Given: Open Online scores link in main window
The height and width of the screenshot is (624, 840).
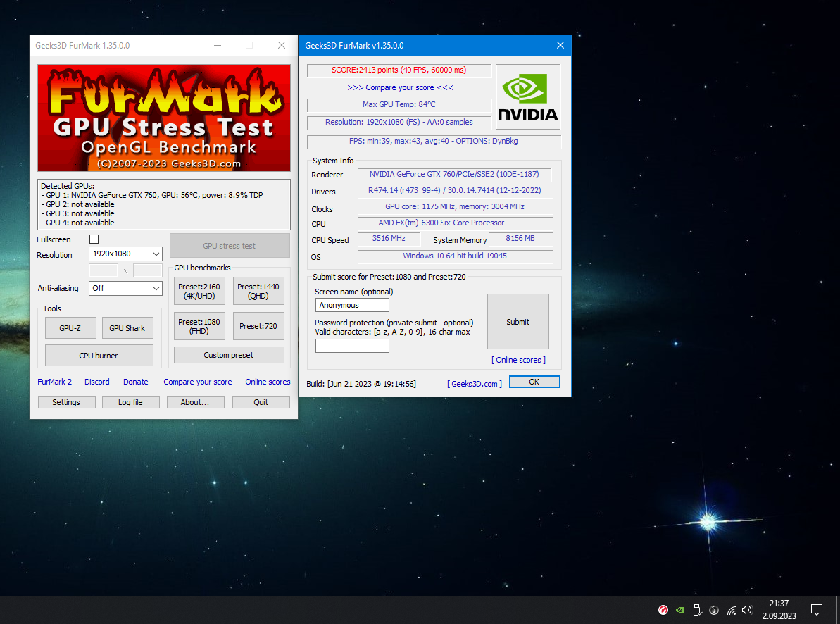Looking at the screenshot, I should pos(268,382).
